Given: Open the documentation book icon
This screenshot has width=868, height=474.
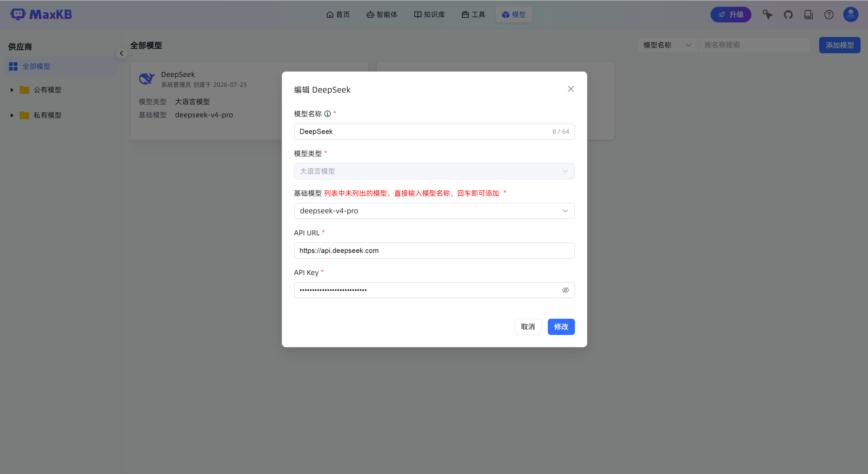Looking at the screenshot, I should 809,15.
